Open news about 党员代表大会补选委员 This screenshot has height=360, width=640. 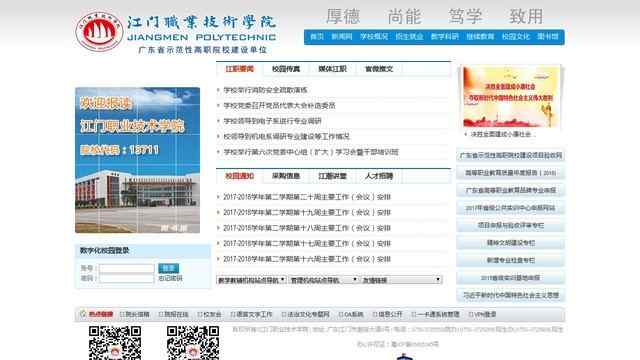point(279,105)
